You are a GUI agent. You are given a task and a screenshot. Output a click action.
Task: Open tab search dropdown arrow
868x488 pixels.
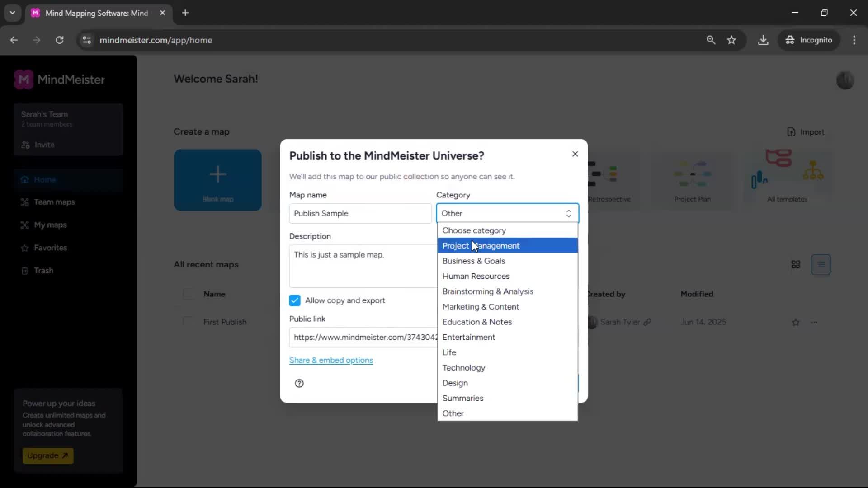[x=12, y=13]
